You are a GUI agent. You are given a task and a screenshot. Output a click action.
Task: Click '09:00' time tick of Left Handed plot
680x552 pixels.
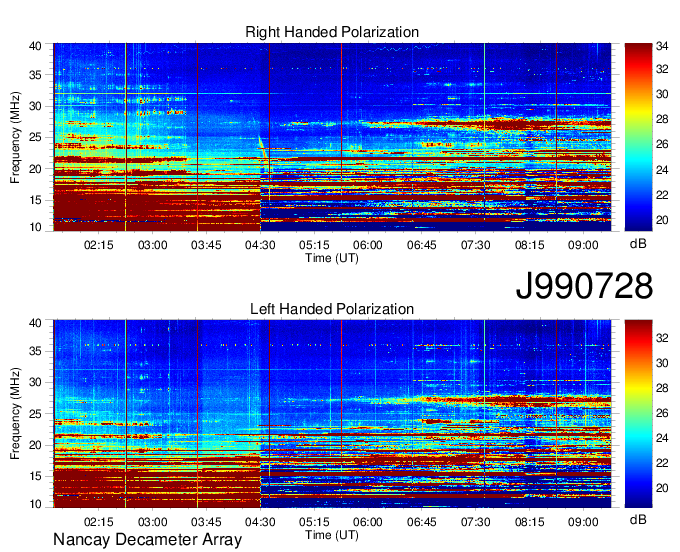point(583,522)
